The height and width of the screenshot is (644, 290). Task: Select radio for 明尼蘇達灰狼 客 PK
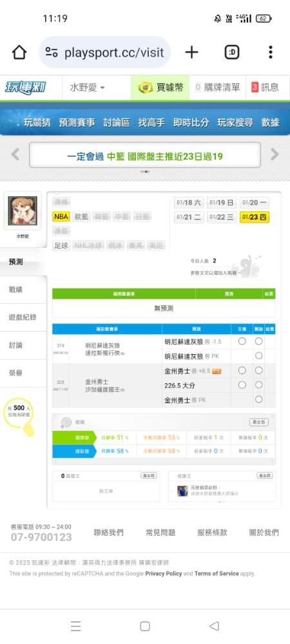(258, 355)
